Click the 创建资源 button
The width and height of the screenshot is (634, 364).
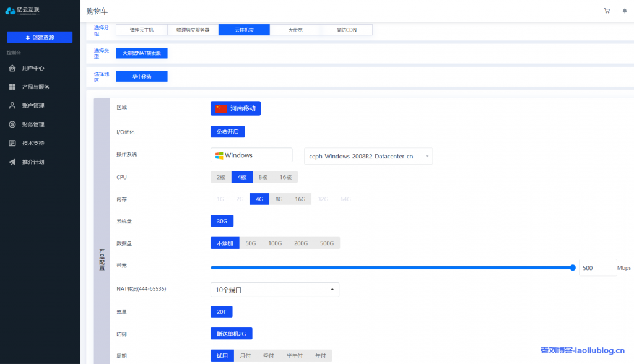pos(40,37)
